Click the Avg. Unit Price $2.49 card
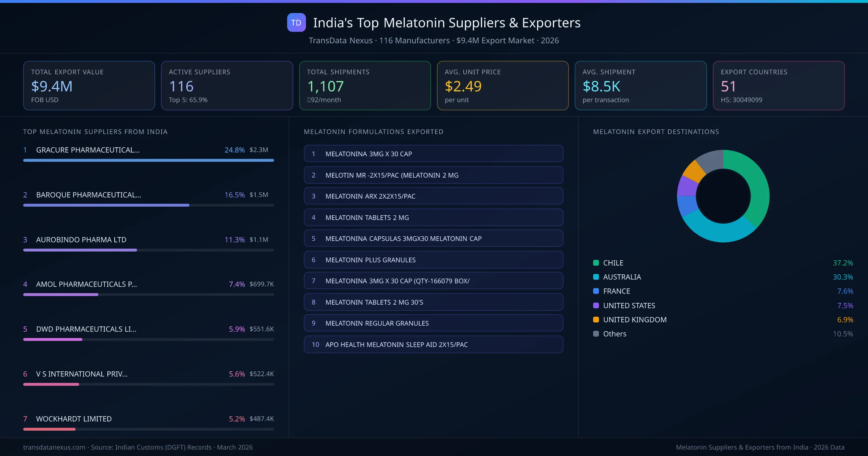The height and width of the screenshot is (456, 868). click(503, 85)
